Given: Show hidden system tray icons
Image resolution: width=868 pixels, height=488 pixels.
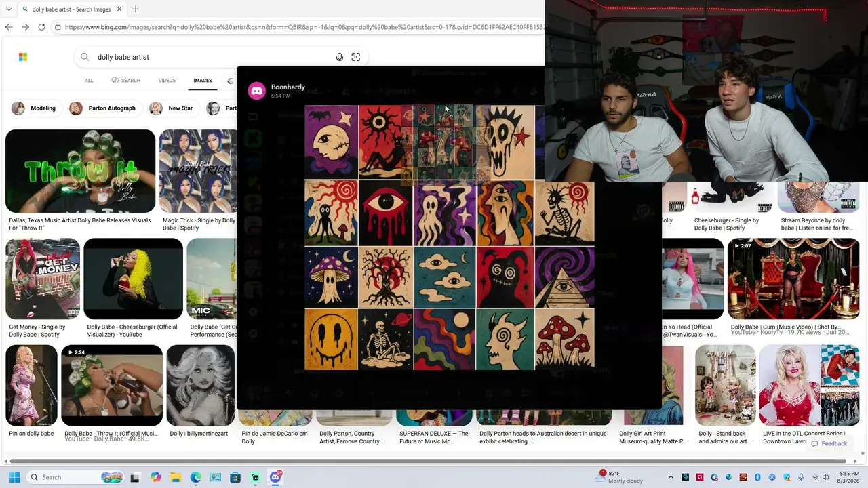Looking at the screenshot, I should point(671,477).
